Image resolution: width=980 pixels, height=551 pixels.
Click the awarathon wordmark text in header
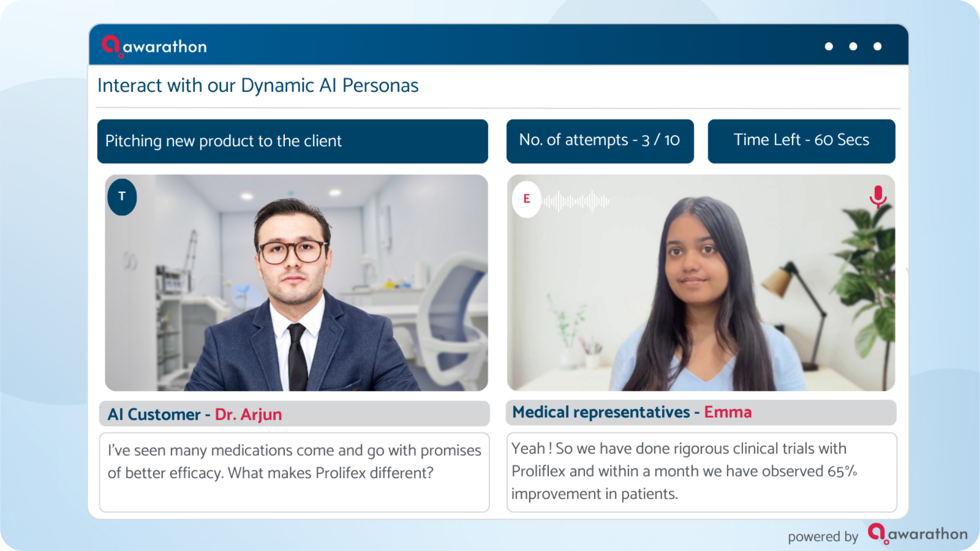pyautogui.click(x=165, y=47)
